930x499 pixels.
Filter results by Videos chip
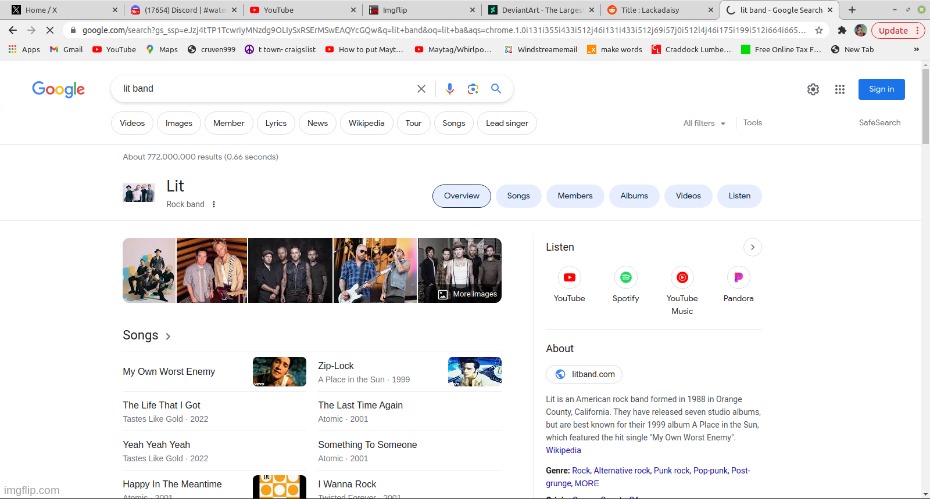(x=132, y=123)
